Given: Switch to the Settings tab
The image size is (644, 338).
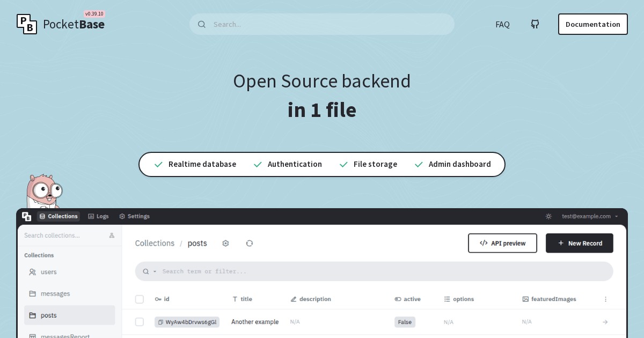Looking at the screenshot, I should coord(134,216).
